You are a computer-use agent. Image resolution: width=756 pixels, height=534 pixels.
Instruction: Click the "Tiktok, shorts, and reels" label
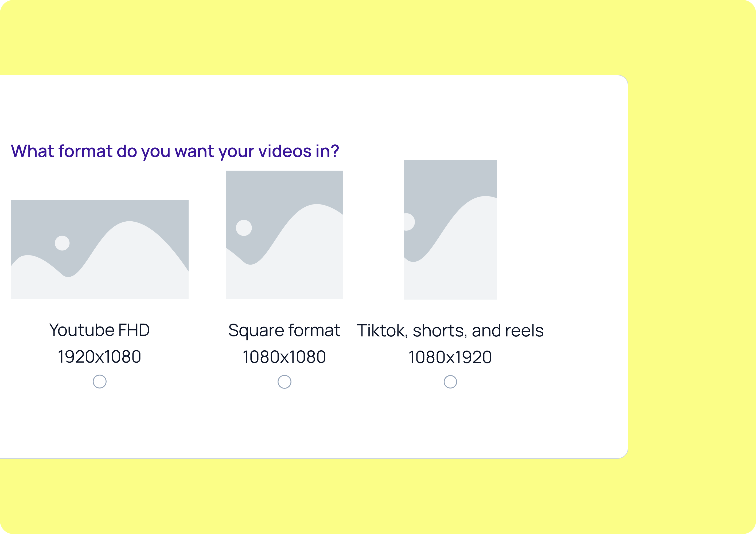coord(450,331)
